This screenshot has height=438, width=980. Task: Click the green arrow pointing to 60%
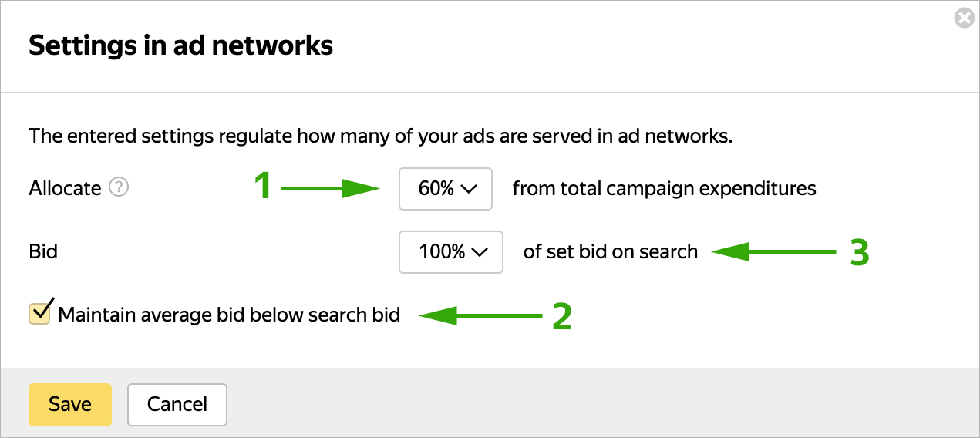(332, 188)
